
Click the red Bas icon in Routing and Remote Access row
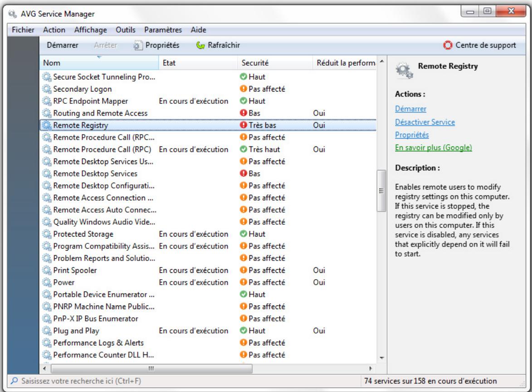(243, 113)
